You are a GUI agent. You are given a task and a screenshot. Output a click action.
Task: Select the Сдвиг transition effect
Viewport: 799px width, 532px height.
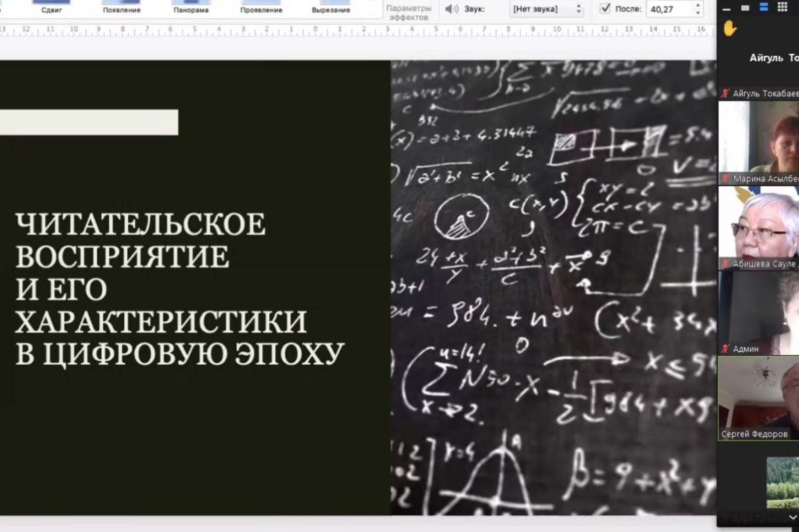51,7
